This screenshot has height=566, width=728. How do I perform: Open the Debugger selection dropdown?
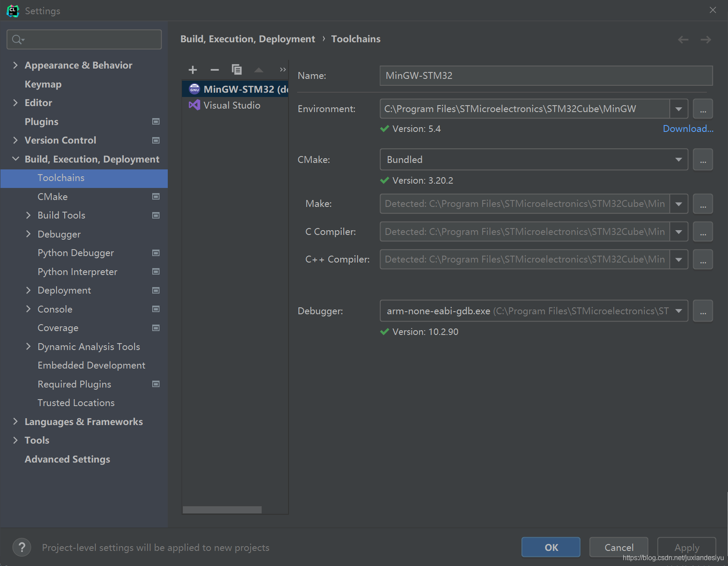point(679,311)
